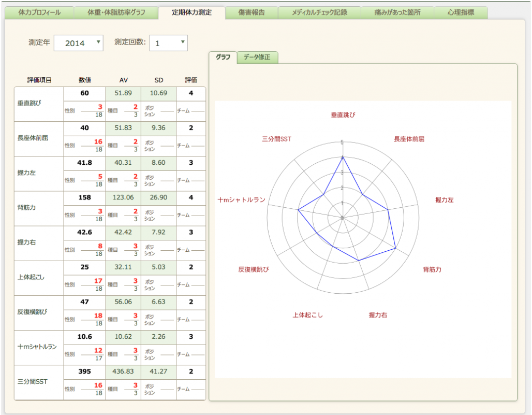This screenshot has width=532, height=415.
Task: Click the 長座体前屈 value 40
Action: coord(85,128)
